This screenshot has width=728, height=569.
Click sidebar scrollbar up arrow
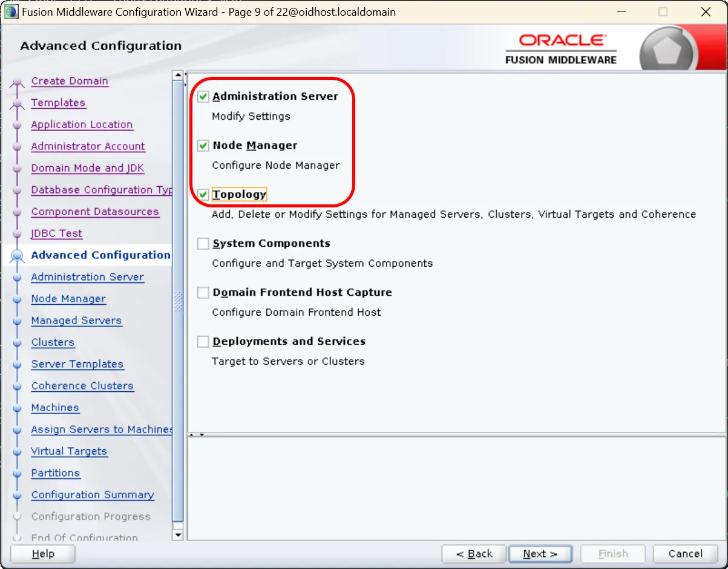tap(178, 76)
